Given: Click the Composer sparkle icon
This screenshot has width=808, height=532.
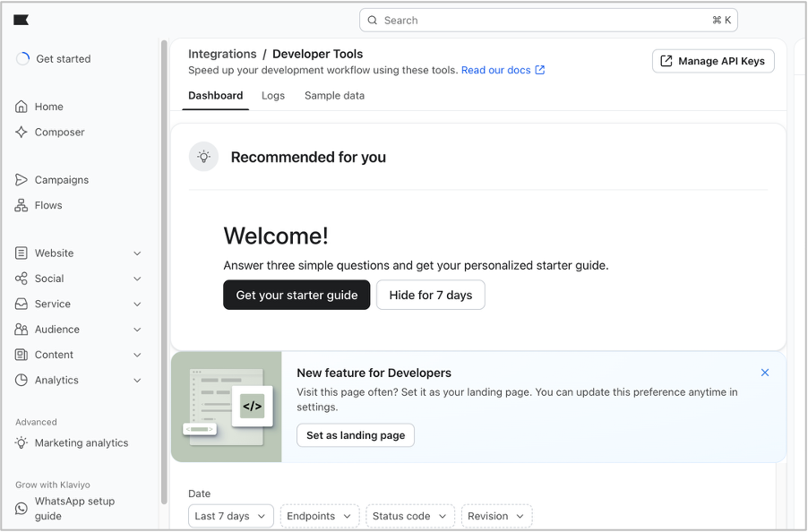Looking at the screenshot, I should pyautogui.click(x=21, y=132).
